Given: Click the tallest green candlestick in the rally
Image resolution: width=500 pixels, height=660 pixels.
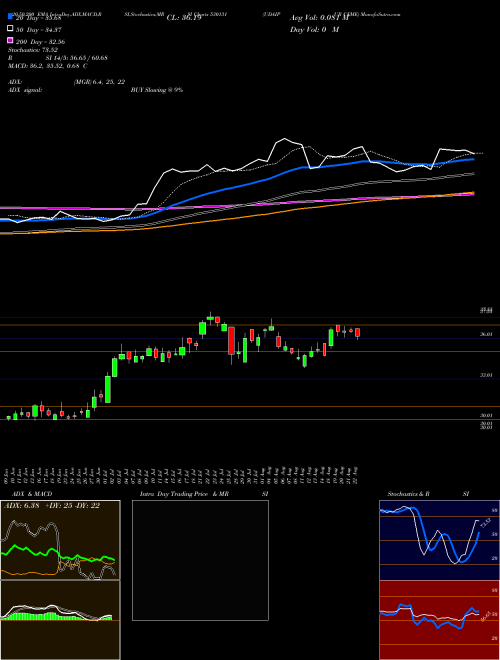Looking at the screenshot, I should [x=108, y=389].
